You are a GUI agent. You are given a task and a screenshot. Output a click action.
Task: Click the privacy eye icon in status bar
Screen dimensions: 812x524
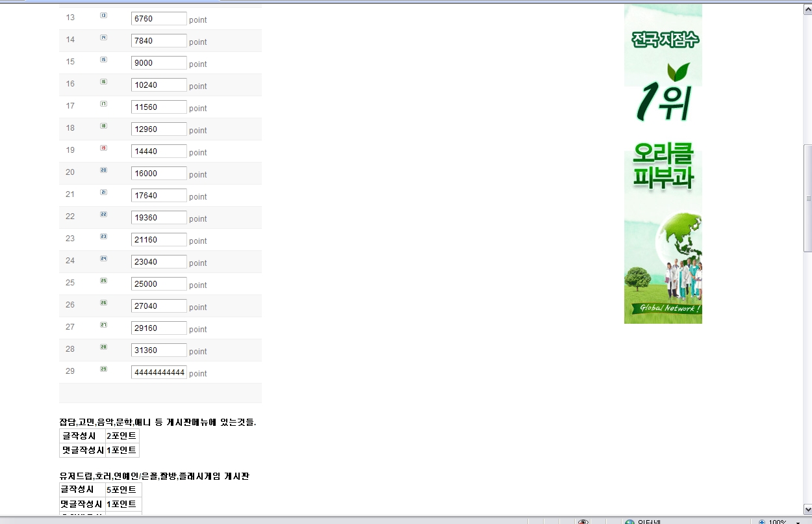coord(583,521)
